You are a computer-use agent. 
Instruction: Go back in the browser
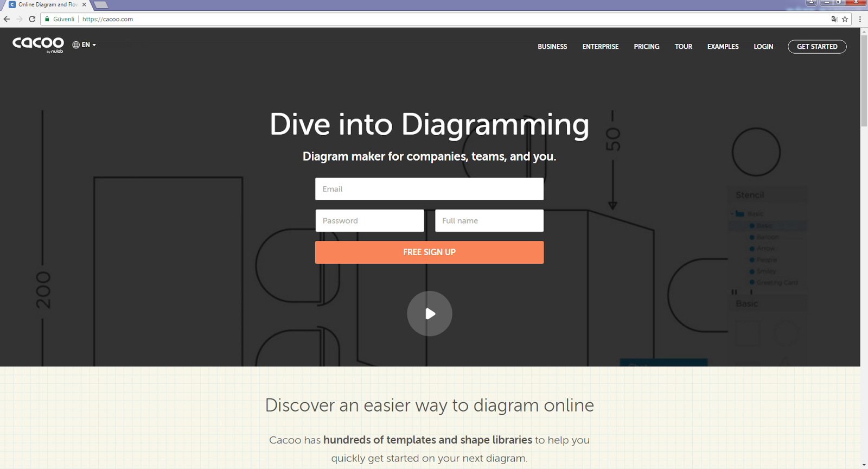(x=7, y=19)
